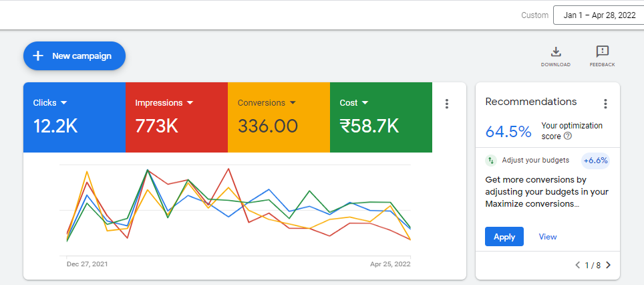The width and height of the screenshot is (644, 285).
Task: Select the green Cost metric tile
Action: (381, 117)
